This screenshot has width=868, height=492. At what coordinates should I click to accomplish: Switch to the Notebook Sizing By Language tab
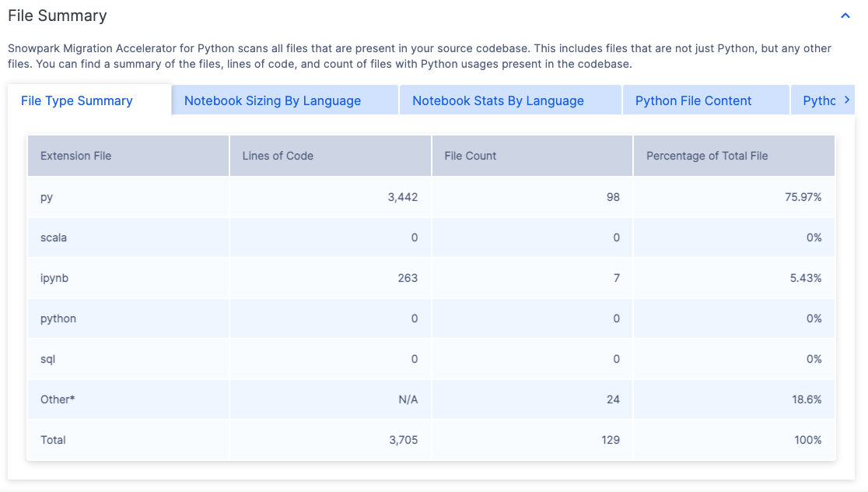click(x=271, y=100)
